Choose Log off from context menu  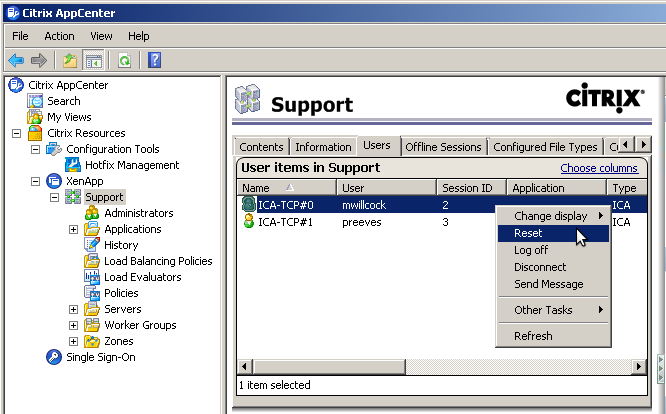(x=553, y=250)
